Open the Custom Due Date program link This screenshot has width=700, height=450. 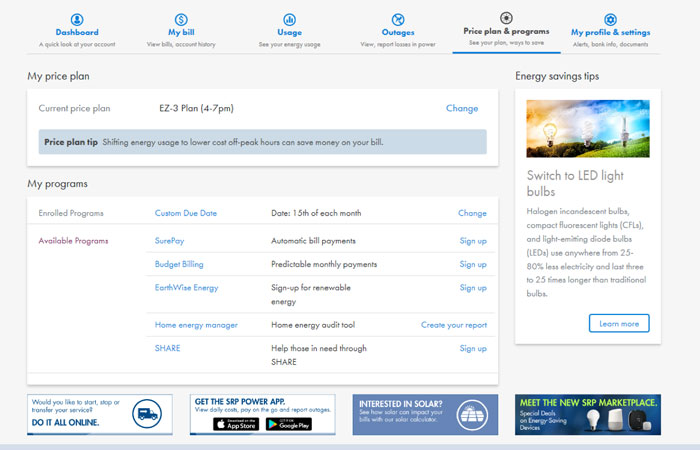pos(186,213)
